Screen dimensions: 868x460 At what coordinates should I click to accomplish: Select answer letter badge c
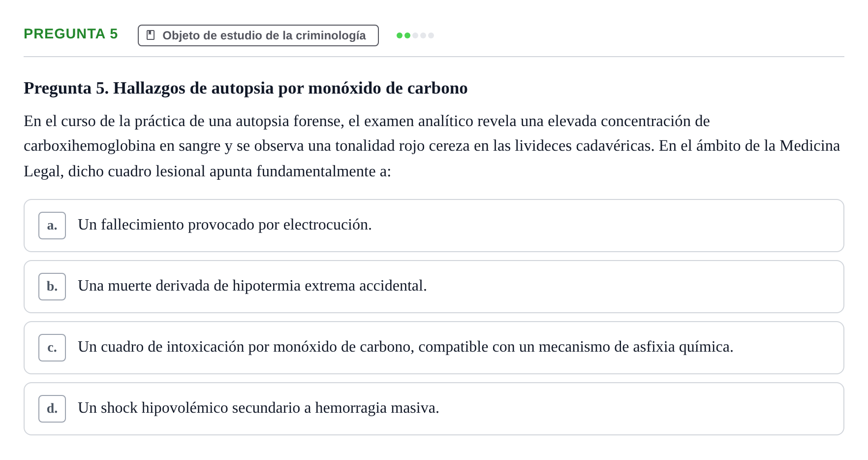(x=52, y=348)
